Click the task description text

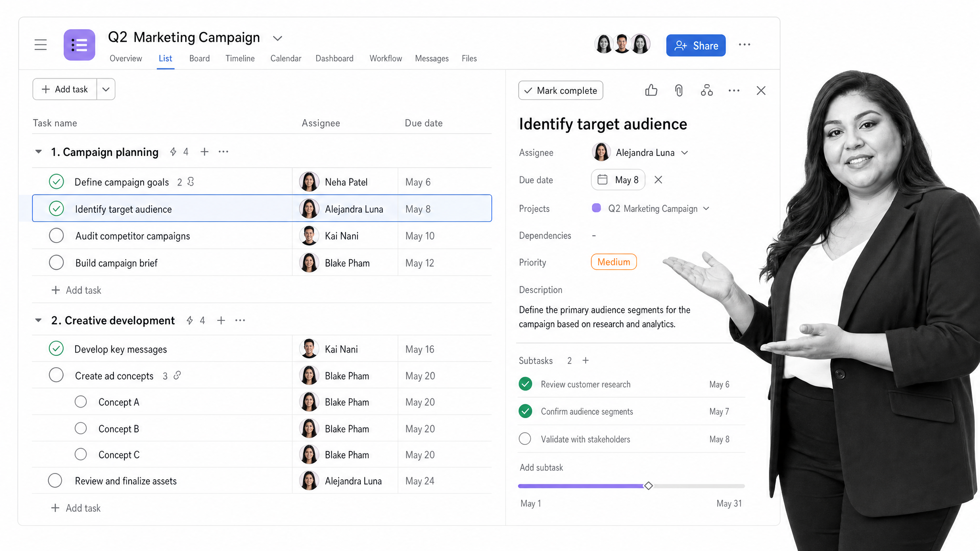click(x=604, y=317)
